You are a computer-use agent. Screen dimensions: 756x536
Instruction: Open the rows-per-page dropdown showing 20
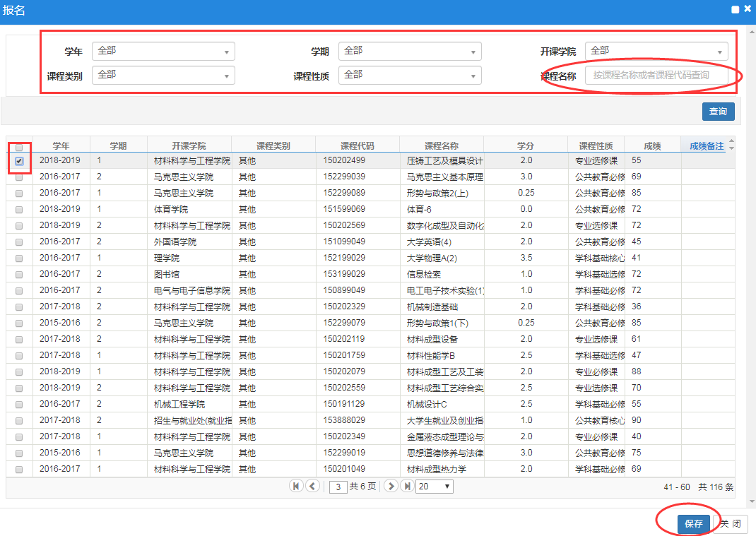tap(434, 487)
